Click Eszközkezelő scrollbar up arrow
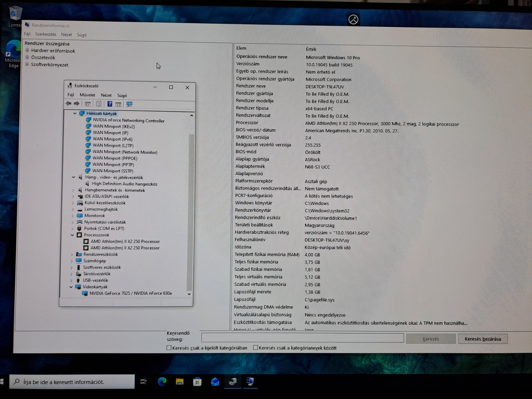The height and width of the screenshot is (399, 532). 192,115
